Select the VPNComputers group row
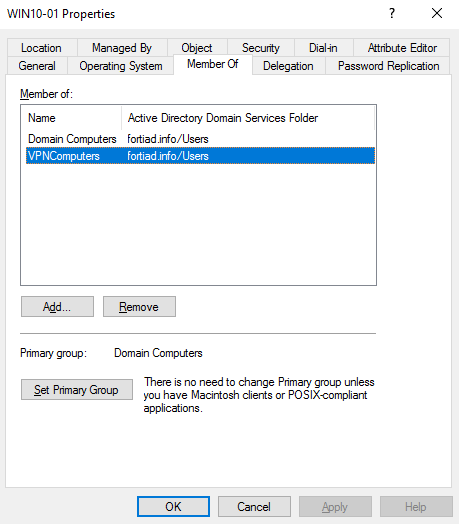The width and height of the screenshot is (459, 524). point(200,156)
